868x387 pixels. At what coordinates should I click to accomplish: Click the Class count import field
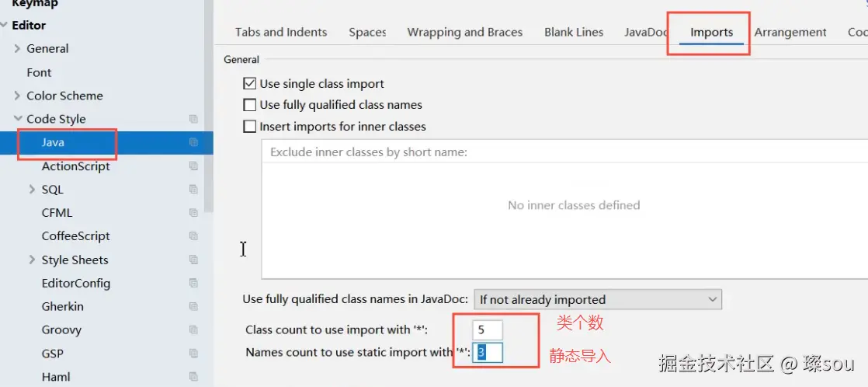pos(488,330)
